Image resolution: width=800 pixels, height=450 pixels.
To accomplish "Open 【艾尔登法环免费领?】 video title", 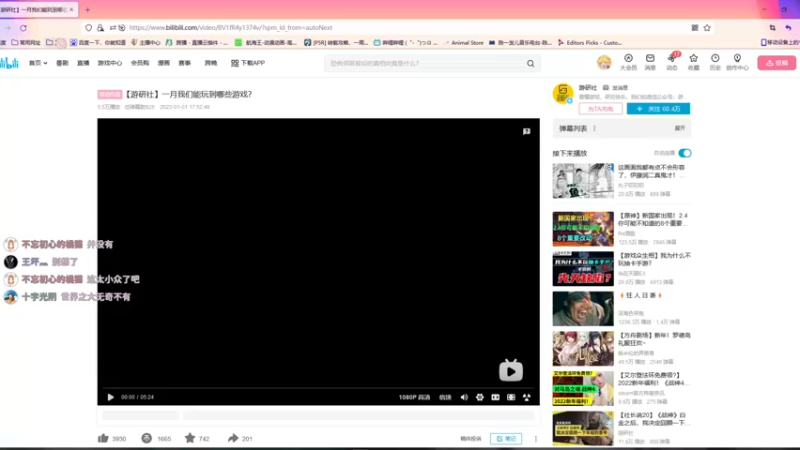I will click(x=654, y=379).
